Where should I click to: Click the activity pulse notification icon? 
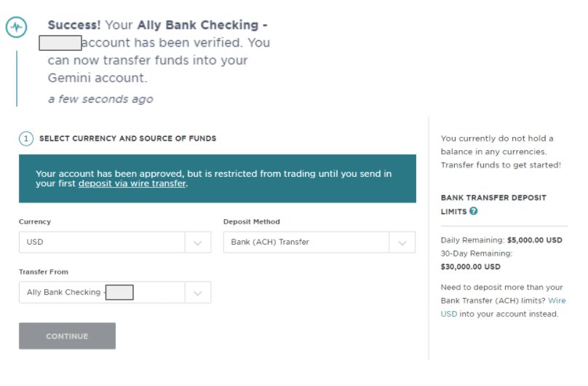click(16, 27)
